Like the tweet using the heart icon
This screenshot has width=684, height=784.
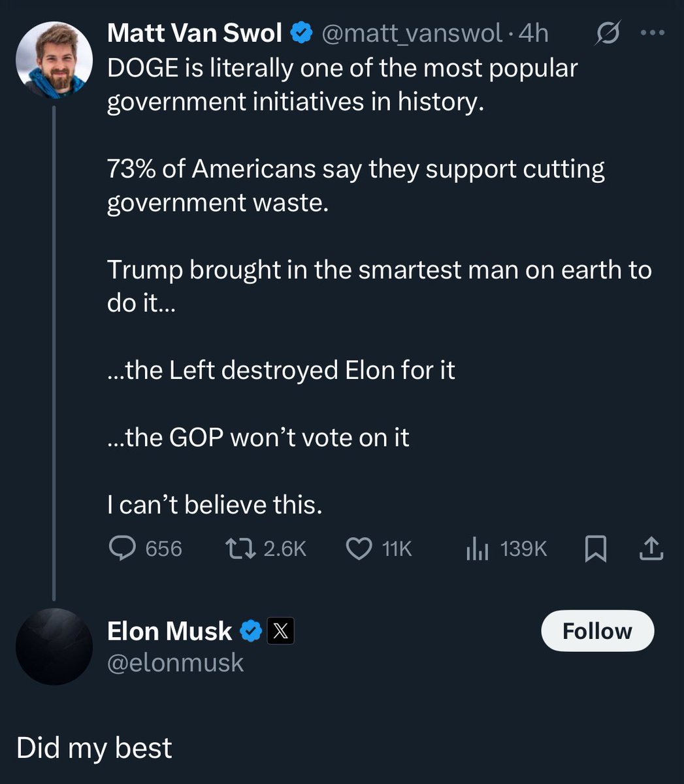[359, 549]
